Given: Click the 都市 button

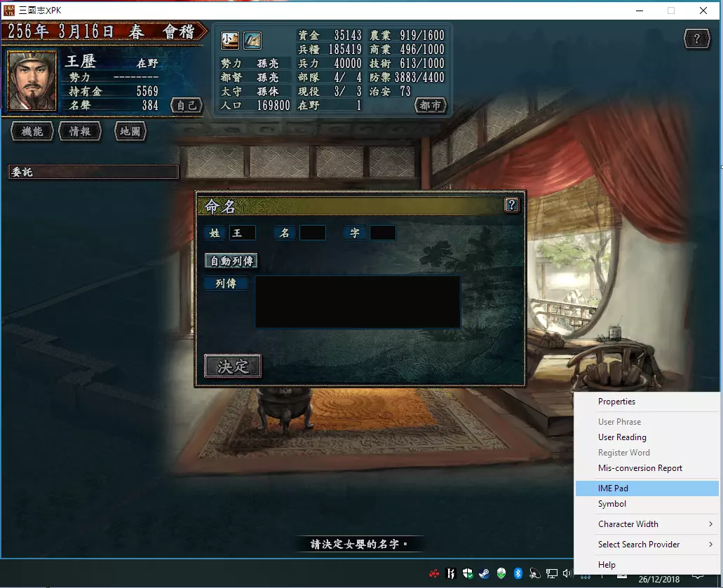Looking at the screenshot, I should (430, 106).
